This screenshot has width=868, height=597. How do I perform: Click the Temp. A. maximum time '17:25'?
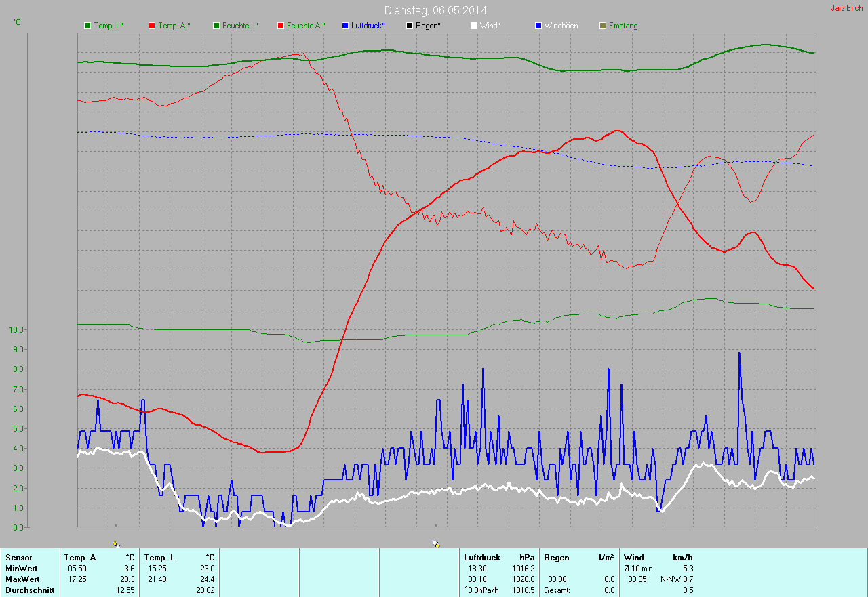click(77, 579)
